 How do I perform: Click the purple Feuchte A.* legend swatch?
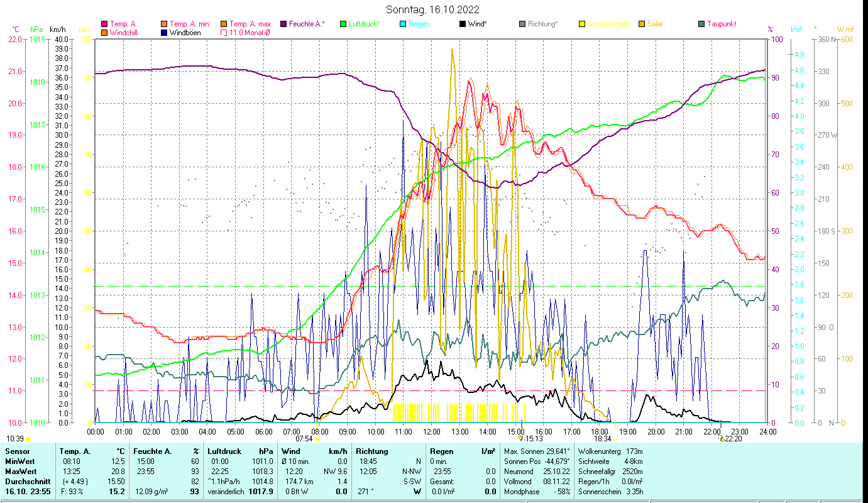pos(283,24)
